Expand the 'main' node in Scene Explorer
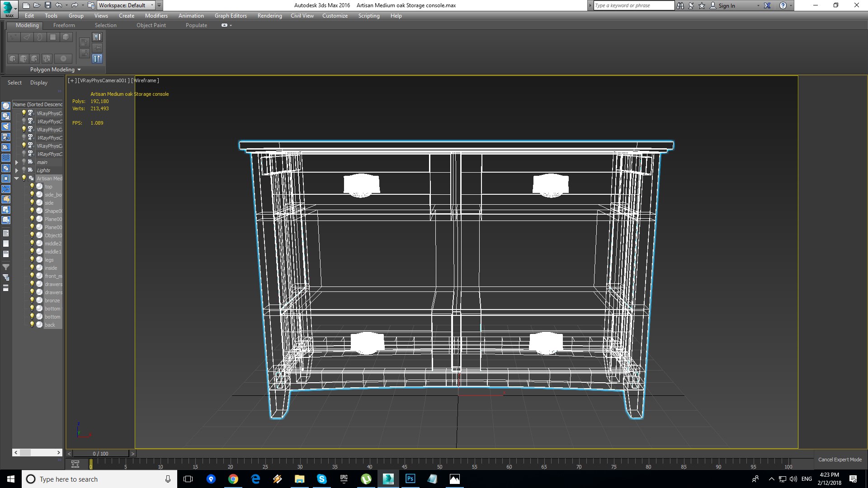 click(17, 162)
